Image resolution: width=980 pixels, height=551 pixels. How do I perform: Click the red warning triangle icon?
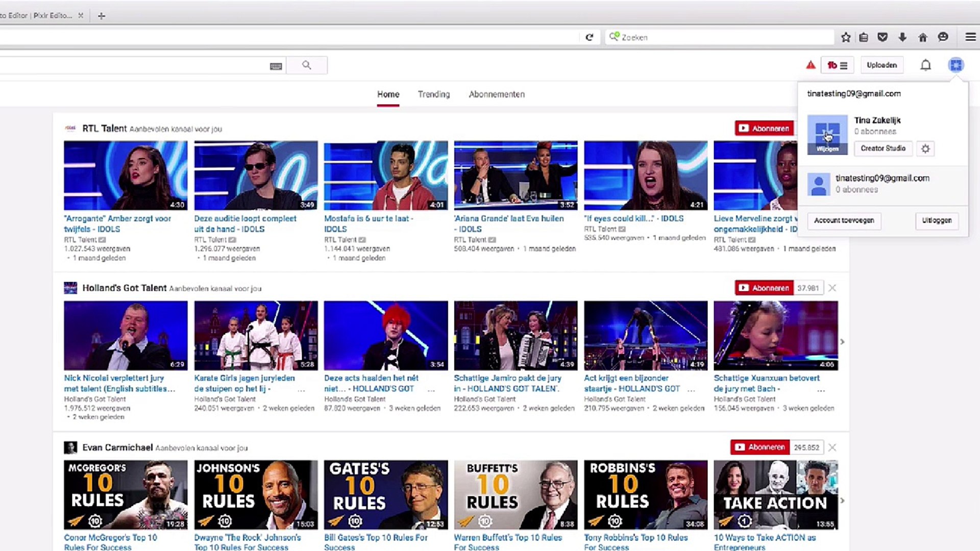coord(811,65)
